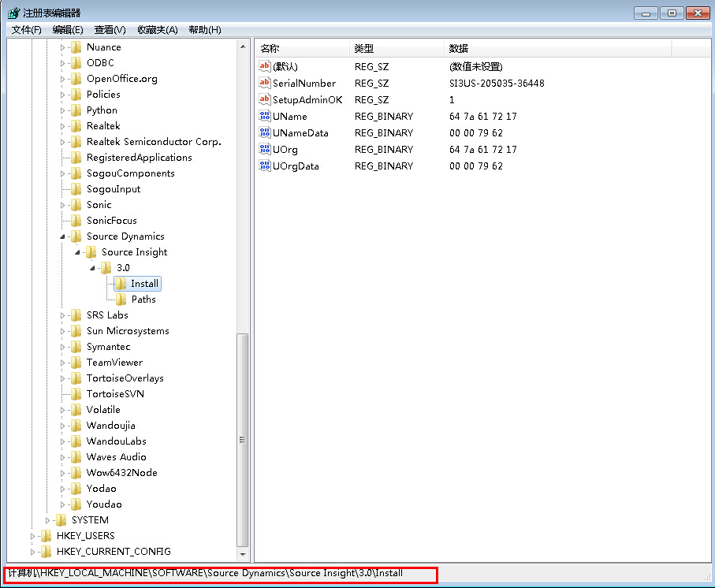This screenshot has height=588, width=715.
Task: Open the 查看(V) menu
Action: pos(110,30)
